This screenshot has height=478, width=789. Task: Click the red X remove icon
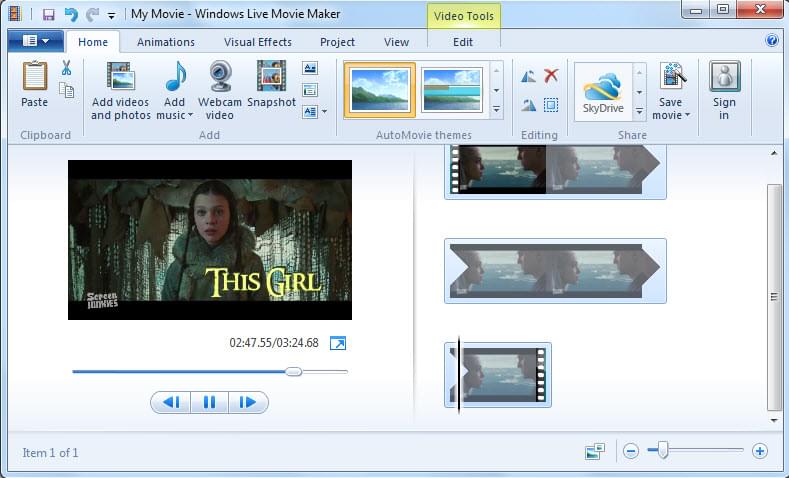551,76
